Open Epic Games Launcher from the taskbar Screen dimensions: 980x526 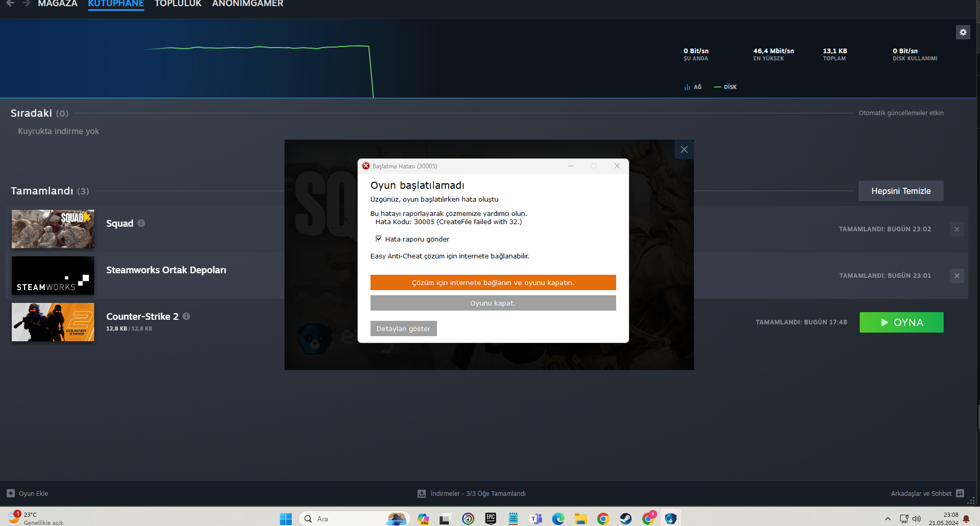[x=491, y=519]
